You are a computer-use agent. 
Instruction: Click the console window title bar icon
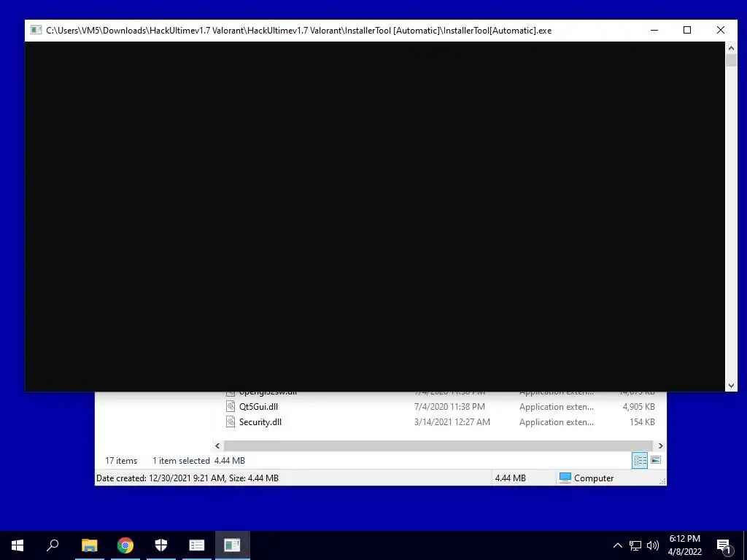(x=36, y=30)
